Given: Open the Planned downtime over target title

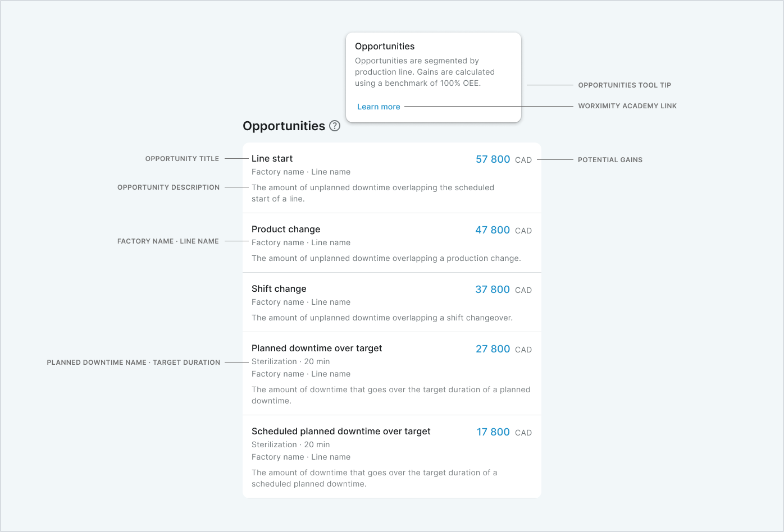Looking at the screenshot, I should click(317, 348).
